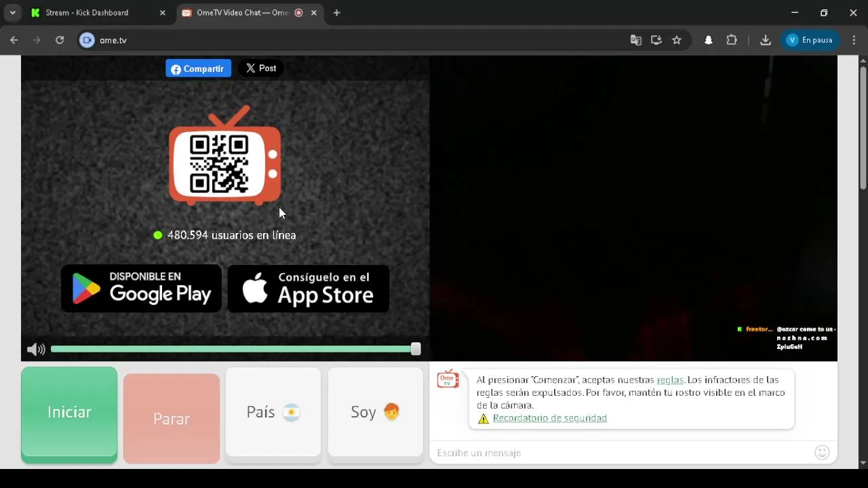Open the Recordatorio de seguridad link
The height and width of the screenshot is (488, 868).
[550, 418]
